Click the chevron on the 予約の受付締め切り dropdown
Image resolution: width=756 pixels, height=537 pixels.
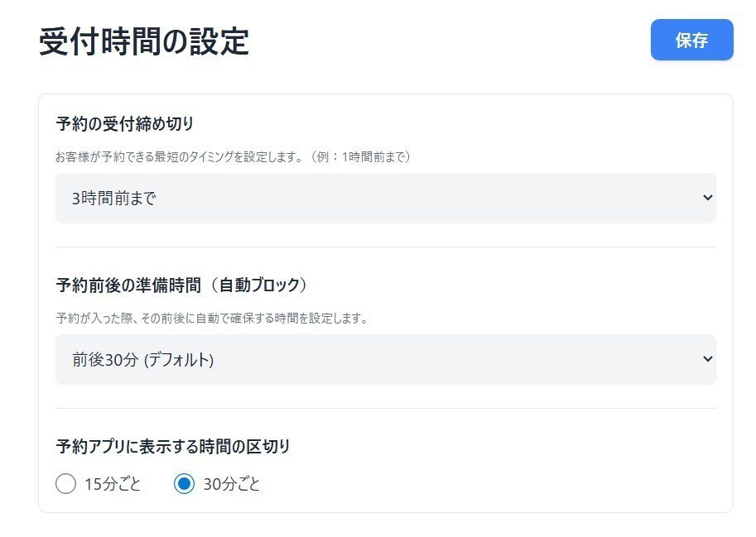point(707,198)
